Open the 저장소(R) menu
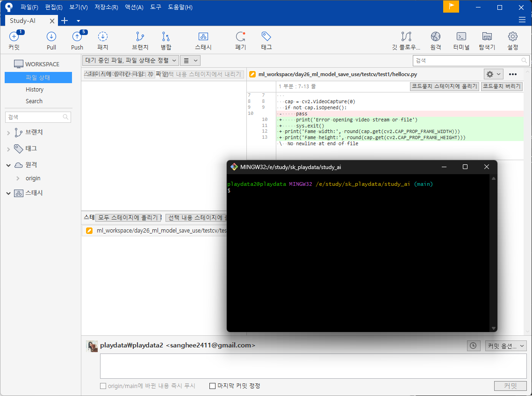 coord(106,7)
